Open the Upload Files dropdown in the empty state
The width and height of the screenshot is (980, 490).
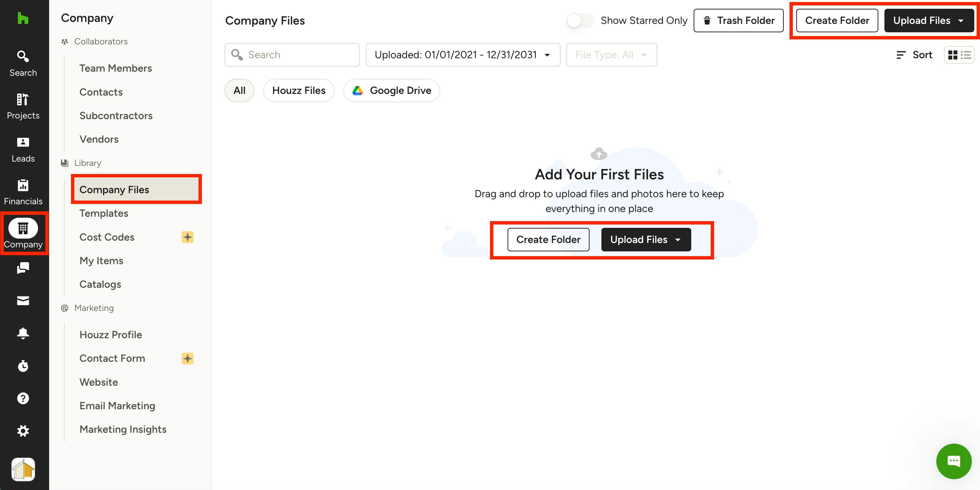(x=646, y=240)
